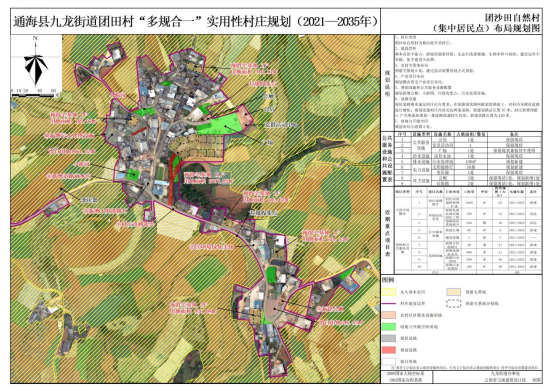
Task: Click the beige reserved homestead legend swatch
Action: point(454,292)
